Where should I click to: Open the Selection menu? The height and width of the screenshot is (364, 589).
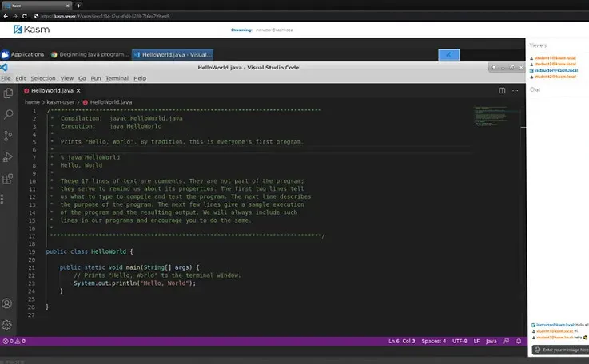[43, 78]
